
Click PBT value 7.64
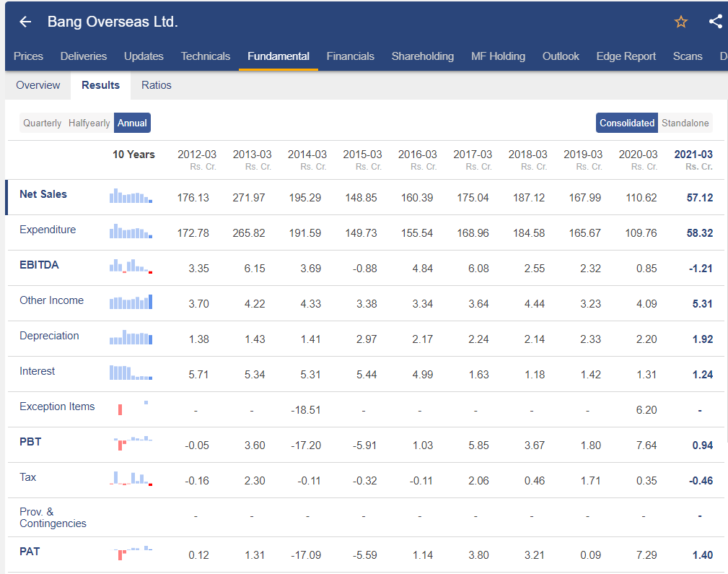point(646,445)
